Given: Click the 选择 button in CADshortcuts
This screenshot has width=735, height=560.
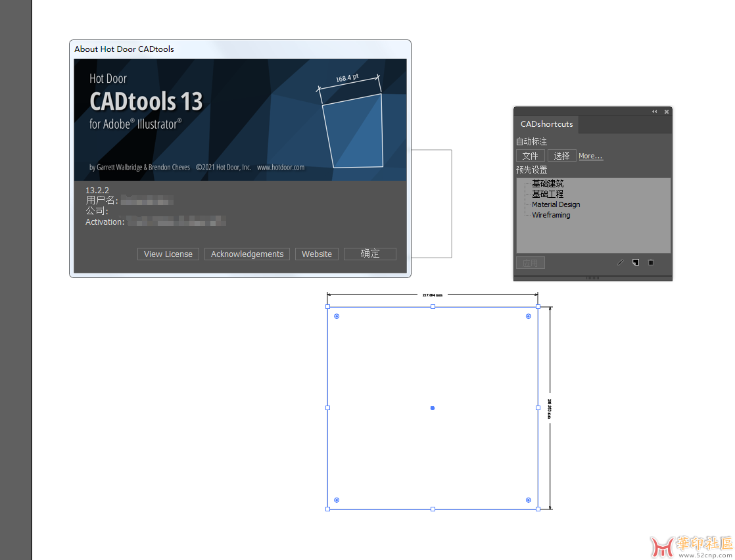Looking at the screenshot, I should 561,156.
